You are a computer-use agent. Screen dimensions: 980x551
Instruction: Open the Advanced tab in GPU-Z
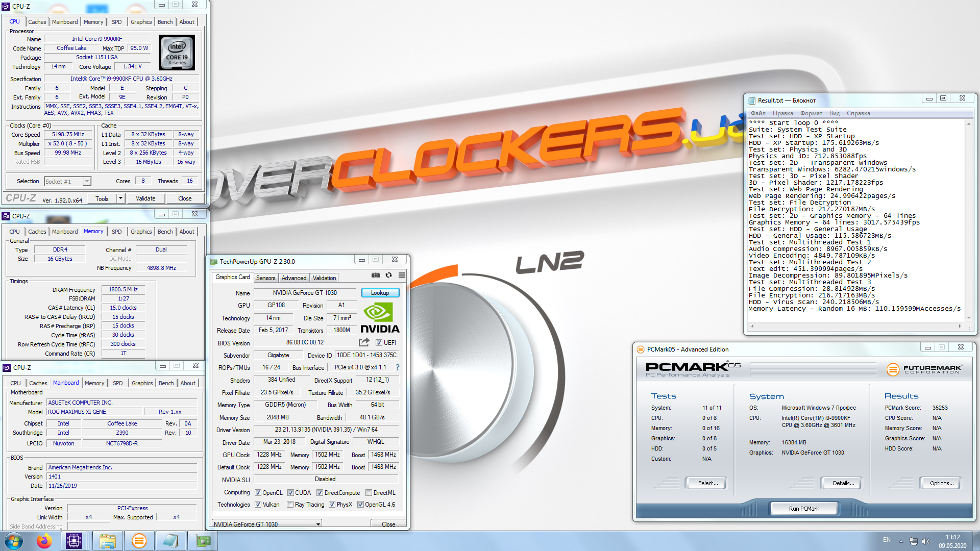pos(294,278)
